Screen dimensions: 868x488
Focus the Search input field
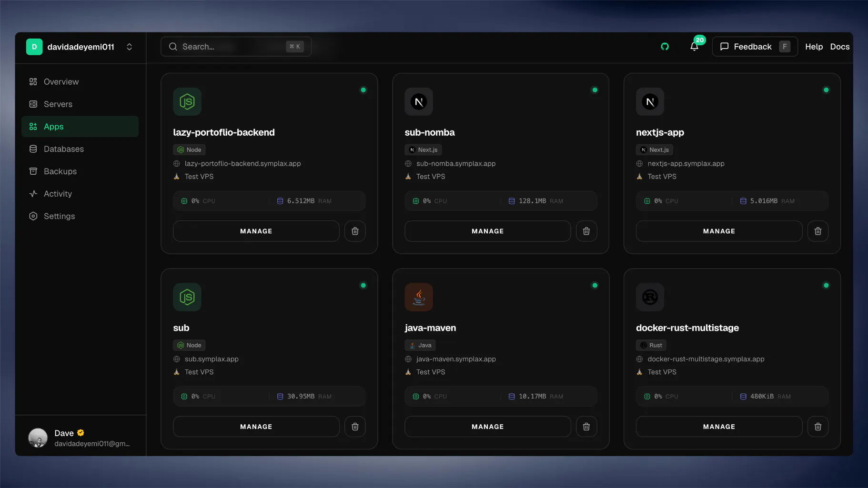coord(236,47)
